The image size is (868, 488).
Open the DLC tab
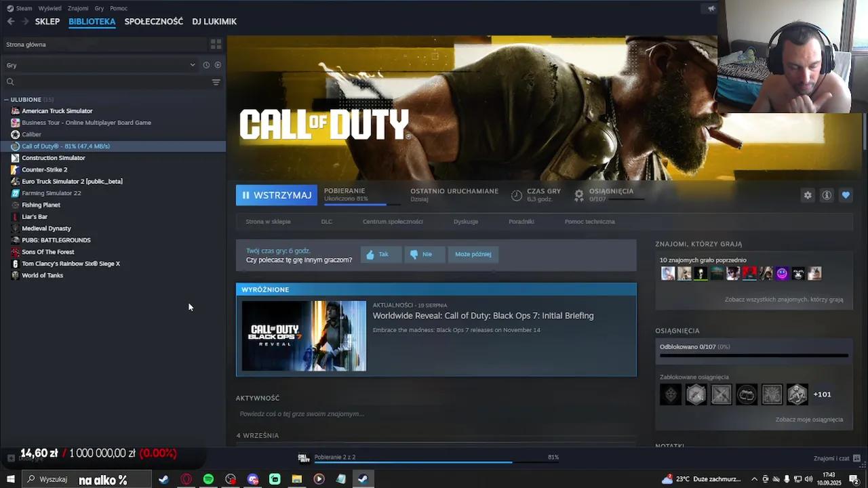(327, 222)
